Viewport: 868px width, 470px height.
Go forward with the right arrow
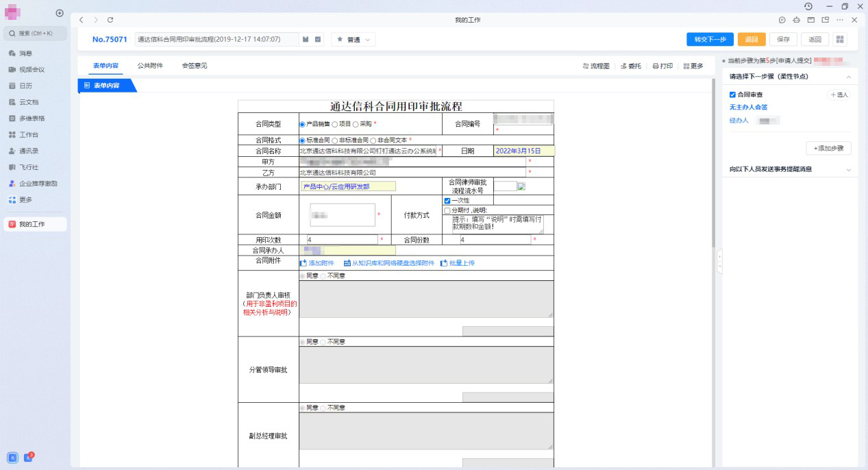coord(96,20)
